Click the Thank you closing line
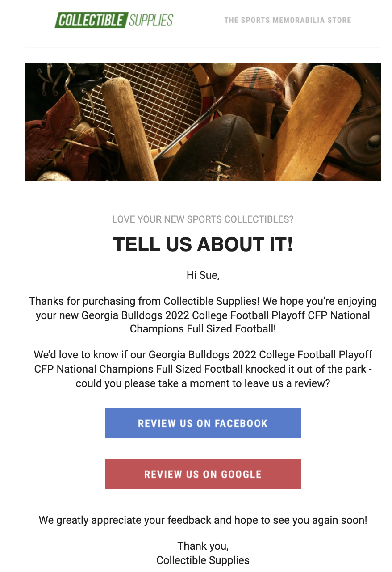Image resolution: width=392 pixels, height=572 pixels. pos(203,546)
